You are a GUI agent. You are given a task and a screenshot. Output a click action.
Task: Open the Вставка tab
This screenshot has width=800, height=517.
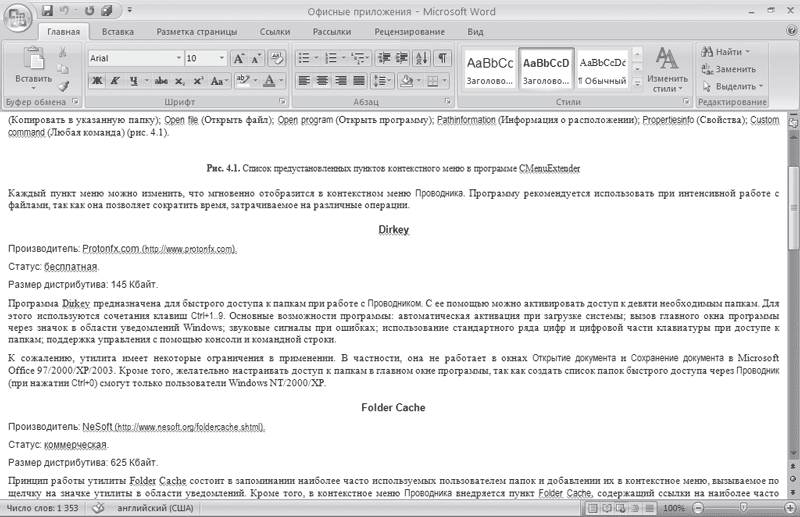click(118, 32)
